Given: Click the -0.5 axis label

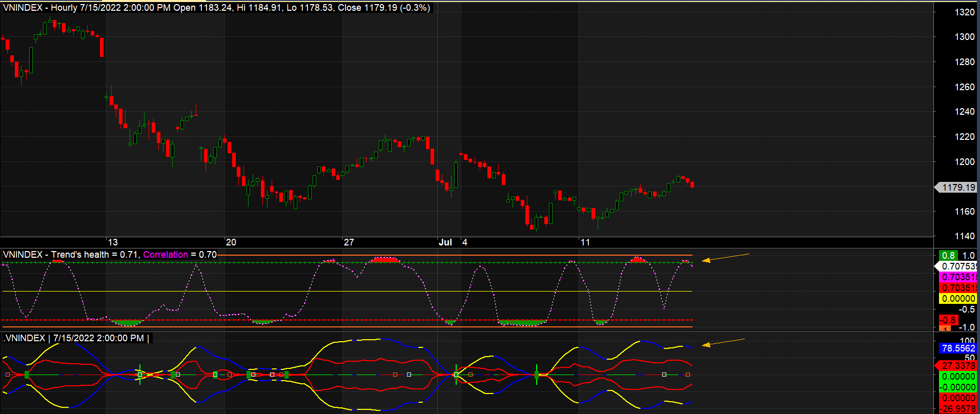Looking at the screenshot, I should [967, 309].
